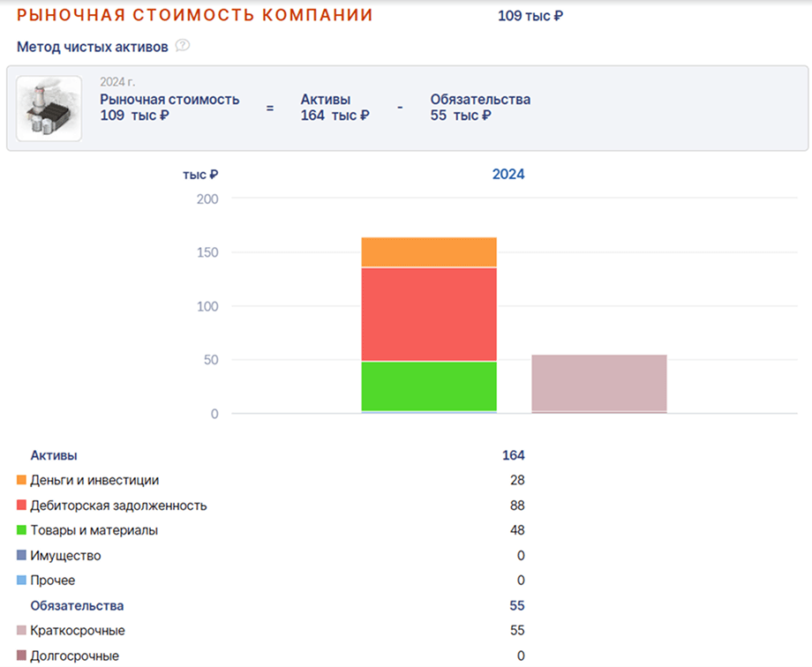Viewport: 812px width, 667px height.
Task: Click the dark blue Имущество legend swatch
Action: click(21, 555)
